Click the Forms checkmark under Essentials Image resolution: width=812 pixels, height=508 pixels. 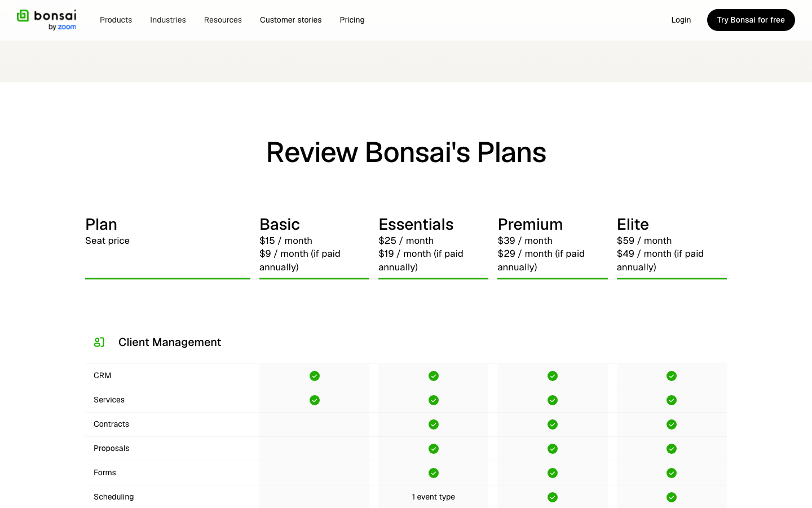coord(434,473)
